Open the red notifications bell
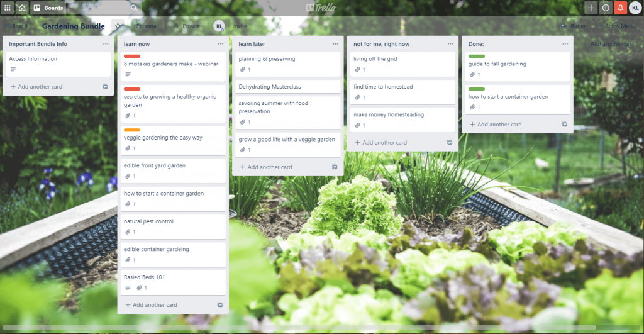 click(x=620, y=8)
